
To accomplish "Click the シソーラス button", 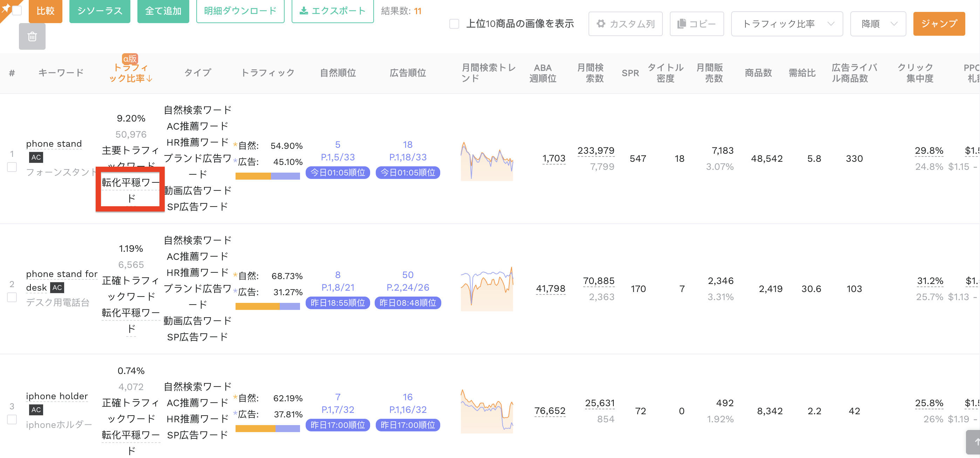I will click(100, 11).
